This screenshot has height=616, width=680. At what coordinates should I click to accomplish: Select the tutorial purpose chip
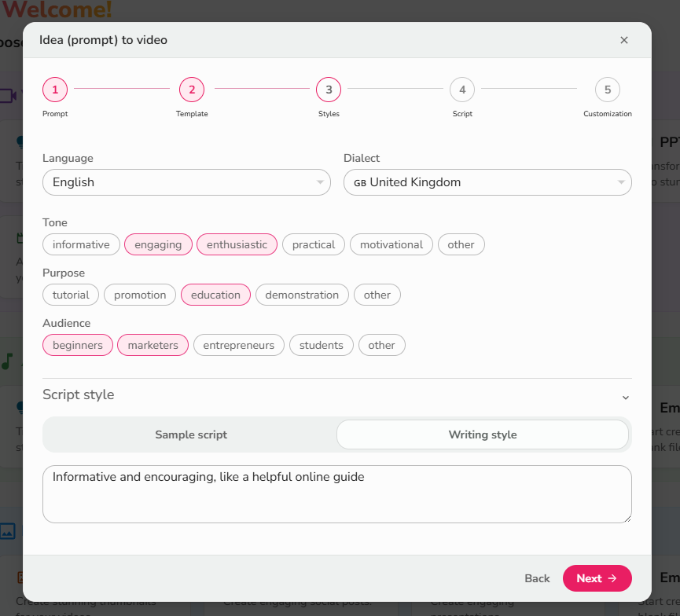(71, 295)
